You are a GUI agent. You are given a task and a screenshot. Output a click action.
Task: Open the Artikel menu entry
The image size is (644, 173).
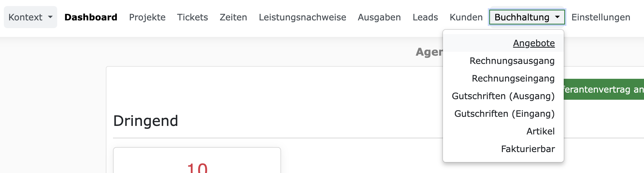click(x=540, y=131)
